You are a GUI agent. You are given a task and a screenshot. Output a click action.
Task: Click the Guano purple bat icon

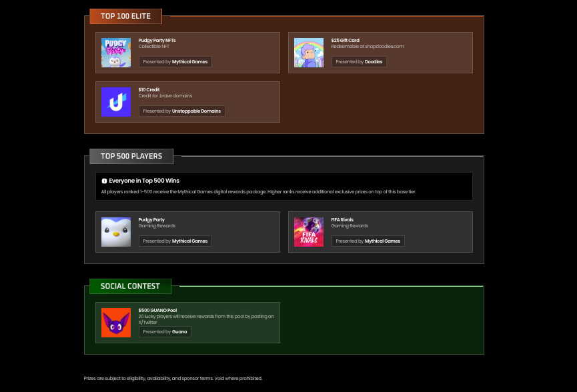click(x=116, y=323)
